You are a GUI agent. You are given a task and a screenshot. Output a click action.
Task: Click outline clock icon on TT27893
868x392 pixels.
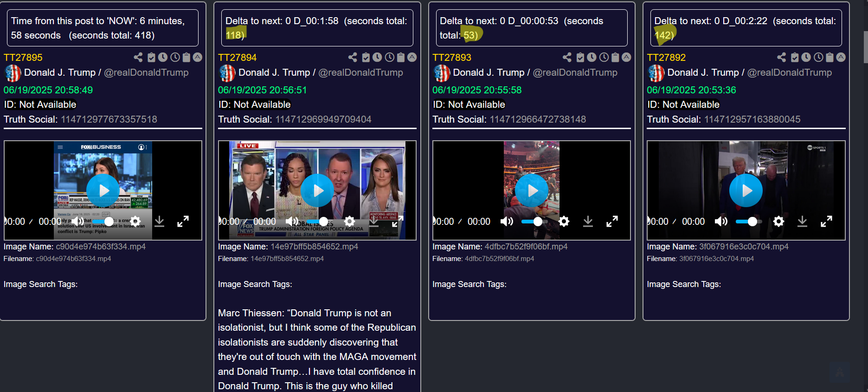click(604, 57)
